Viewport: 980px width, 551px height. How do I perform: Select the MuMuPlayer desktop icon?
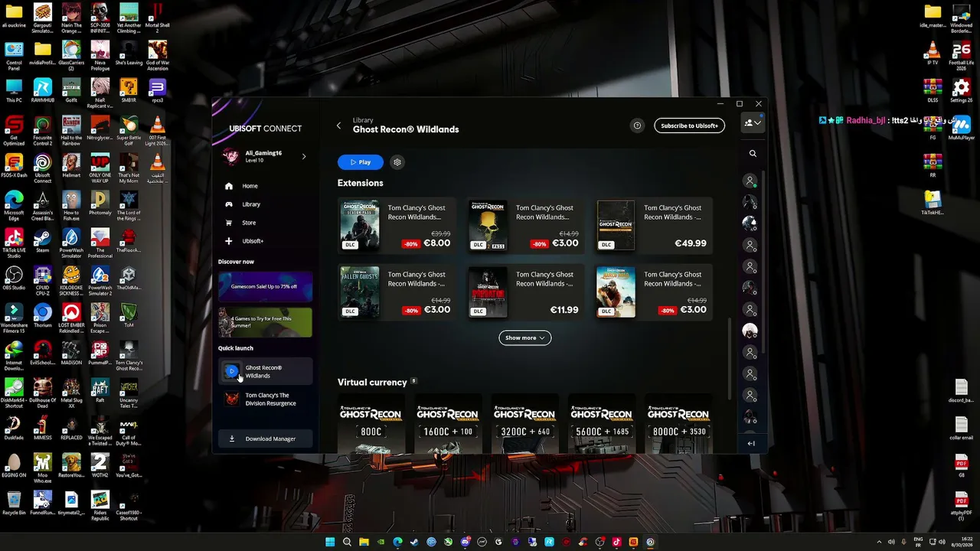[962, 129]
